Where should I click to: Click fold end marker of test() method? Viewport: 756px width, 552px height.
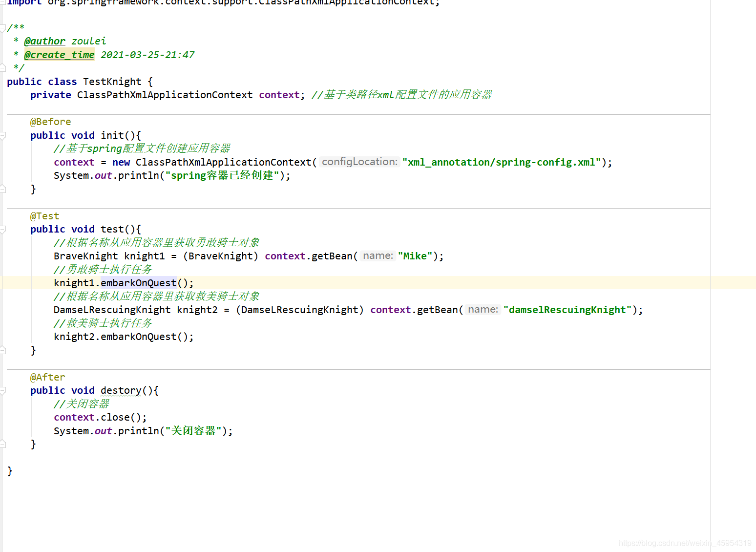(2, 350)
